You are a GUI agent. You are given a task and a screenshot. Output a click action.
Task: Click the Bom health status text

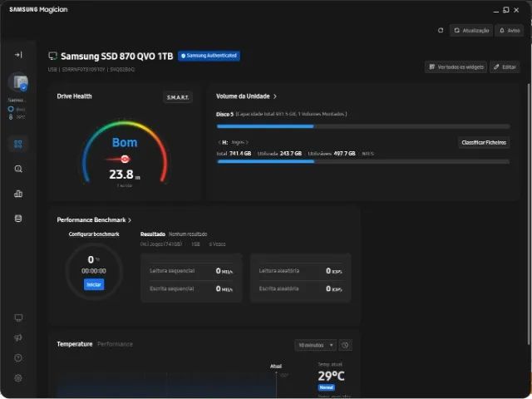tap(125, 142)
